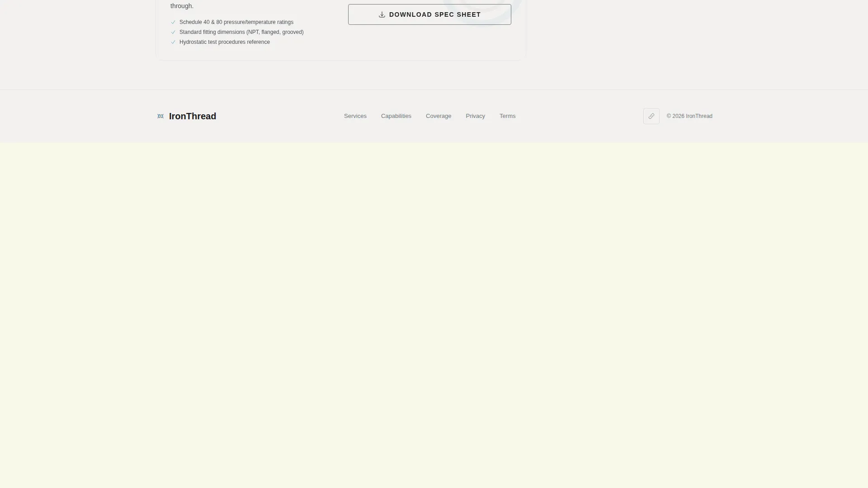Click the Download Spec Sheet button
This screenshot has height=488, width=868.
click(429, 14)
